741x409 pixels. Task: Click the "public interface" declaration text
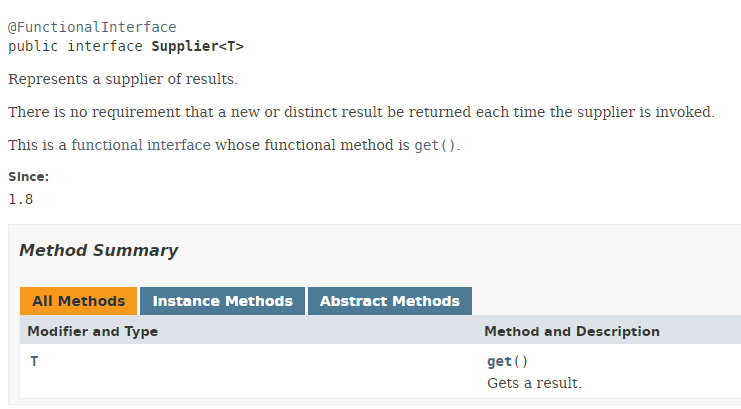pos(76,46)
